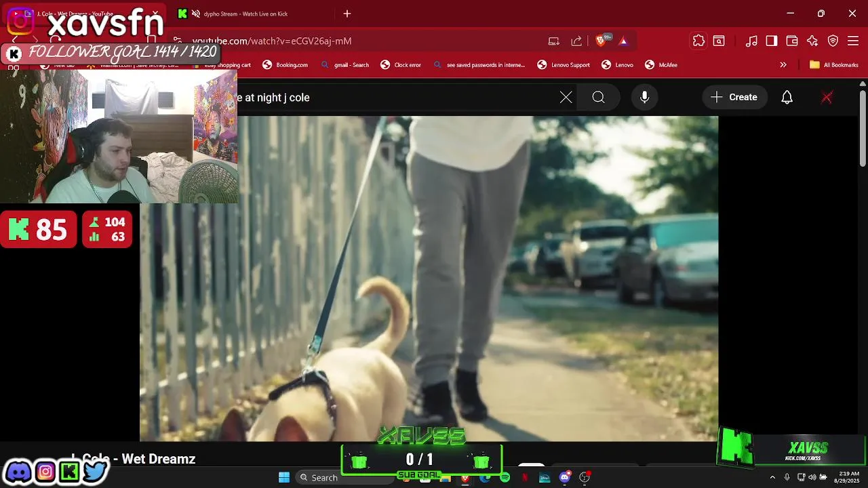This screenshot has height=488, width=868.
Task: Open the see saved passwords bookmark
Action: [x=479, y=65]
